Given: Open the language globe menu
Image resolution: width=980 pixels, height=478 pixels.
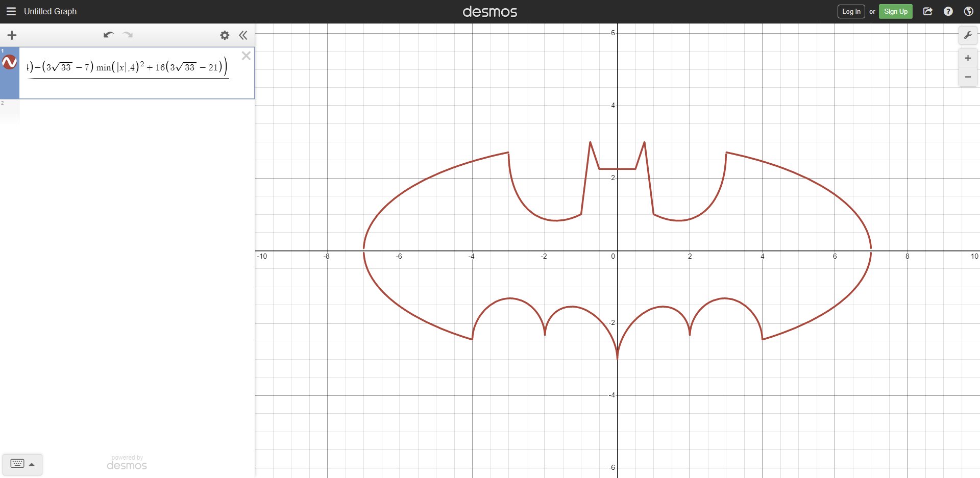Looking at the screenshot, I should click(968, 11).
